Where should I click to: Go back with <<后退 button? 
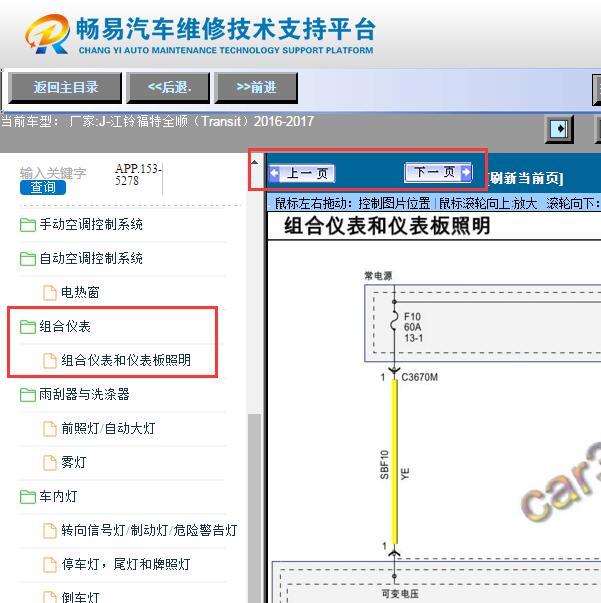click(168, 88)
